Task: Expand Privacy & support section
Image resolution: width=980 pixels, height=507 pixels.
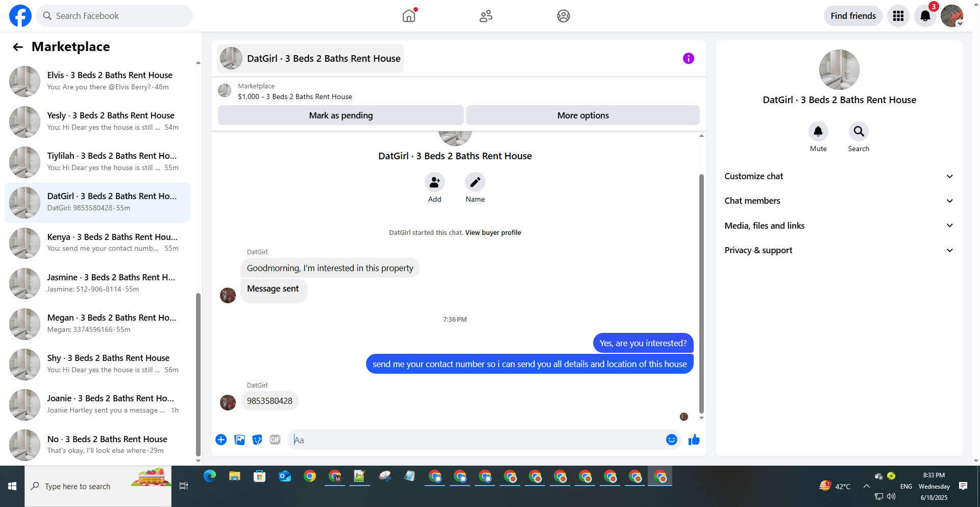Action: point(839,250)
